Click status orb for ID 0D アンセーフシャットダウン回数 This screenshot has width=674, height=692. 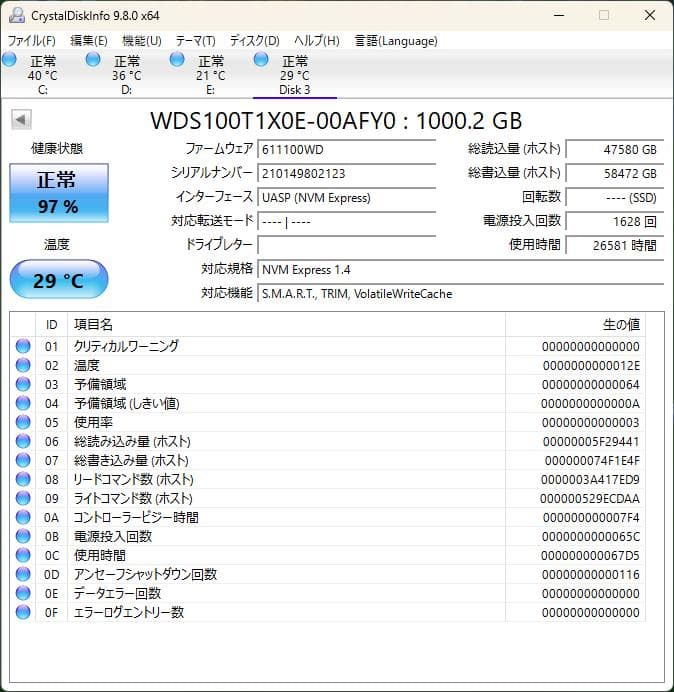point(23,574)
